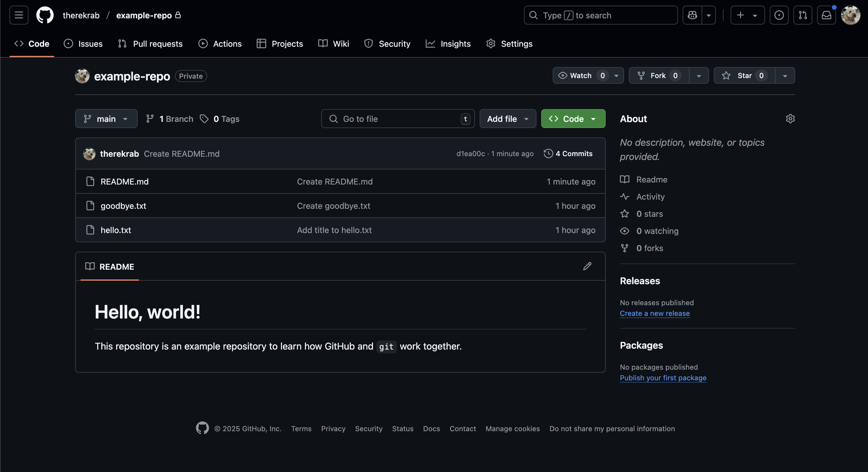The image size is (868, 472).
Task: Click the Go to file search field
Action: (398, 119)
